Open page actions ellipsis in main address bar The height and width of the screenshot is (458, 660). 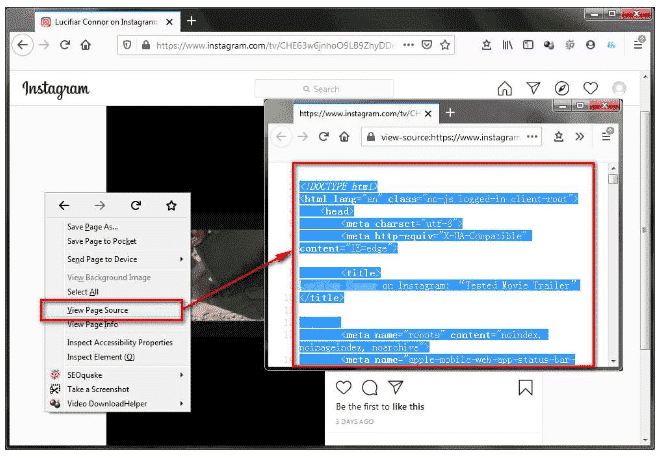408,45
